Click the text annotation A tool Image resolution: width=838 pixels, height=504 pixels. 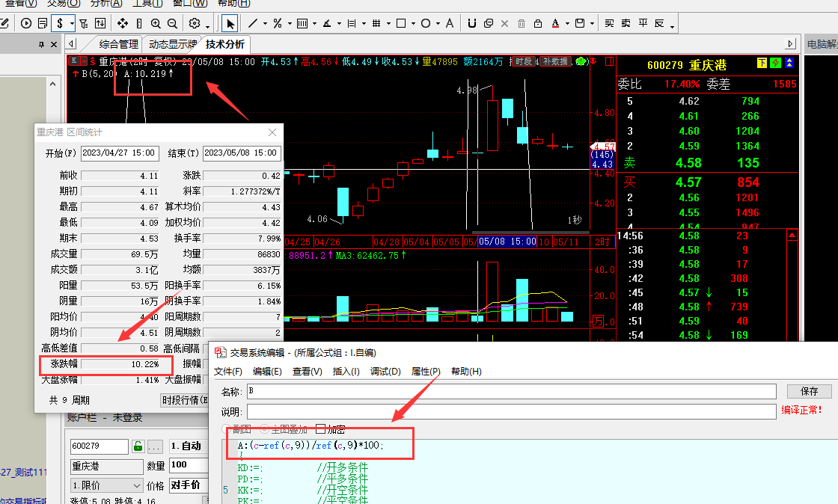click(x=450, y=23)
